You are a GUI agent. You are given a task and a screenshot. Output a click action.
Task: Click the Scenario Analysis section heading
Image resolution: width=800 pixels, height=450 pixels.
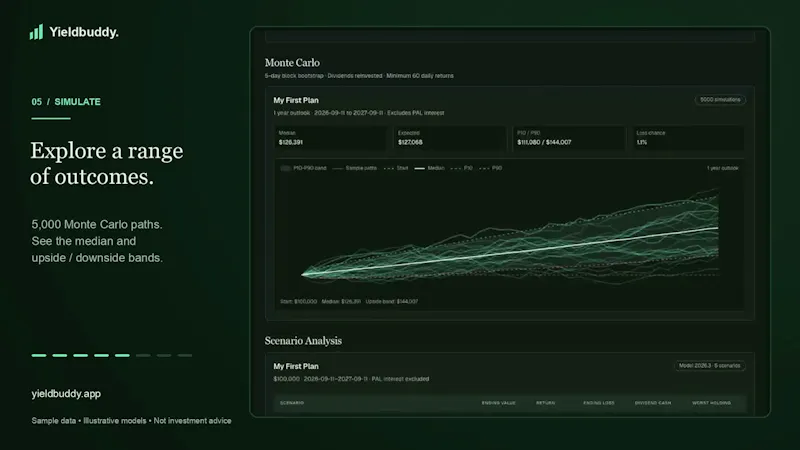tap(303, 341)
